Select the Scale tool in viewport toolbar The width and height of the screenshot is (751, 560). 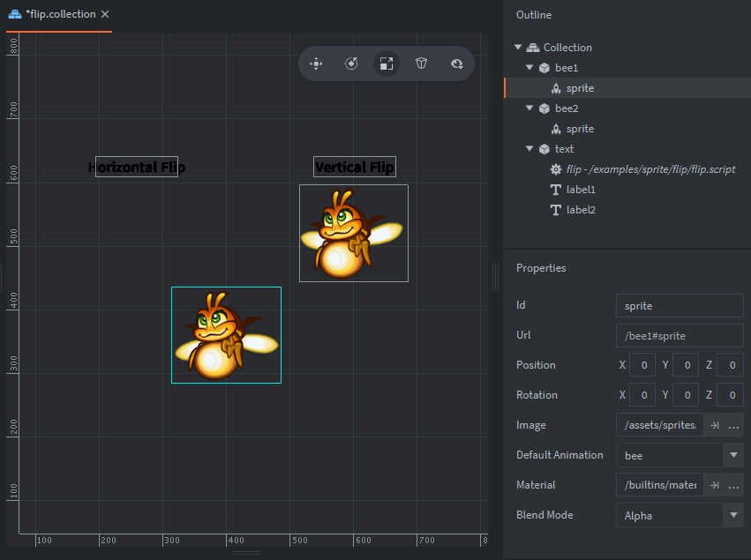click(x=387, y=63)
